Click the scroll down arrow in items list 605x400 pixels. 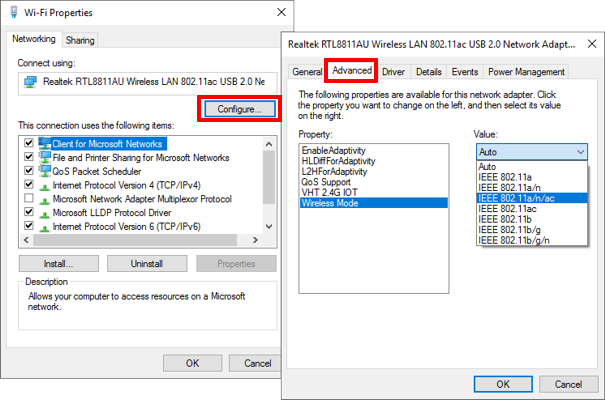coord(269,226)
